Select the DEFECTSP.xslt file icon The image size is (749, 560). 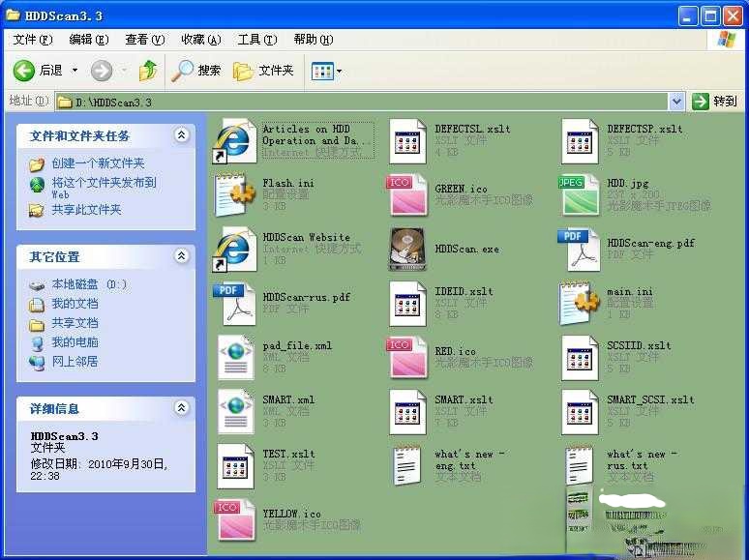580,141
